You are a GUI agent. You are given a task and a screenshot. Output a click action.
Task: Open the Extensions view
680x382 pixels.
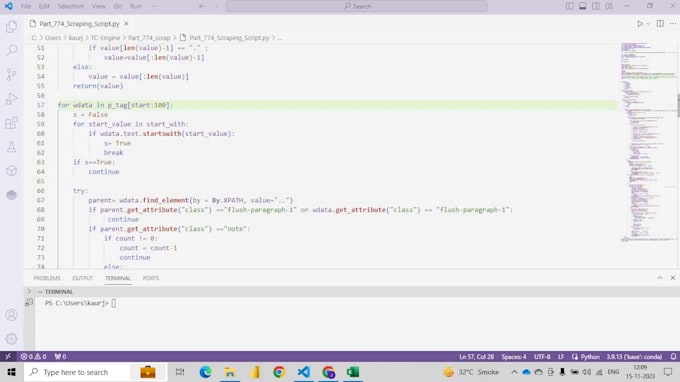click(x=12, y=123)
